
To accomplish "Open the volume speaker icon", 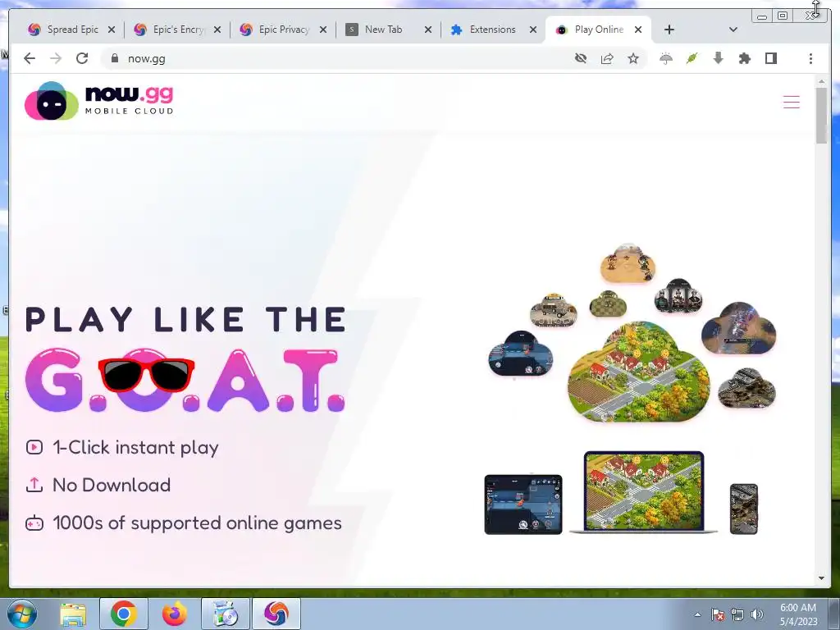I will click(x=757, y=614).
